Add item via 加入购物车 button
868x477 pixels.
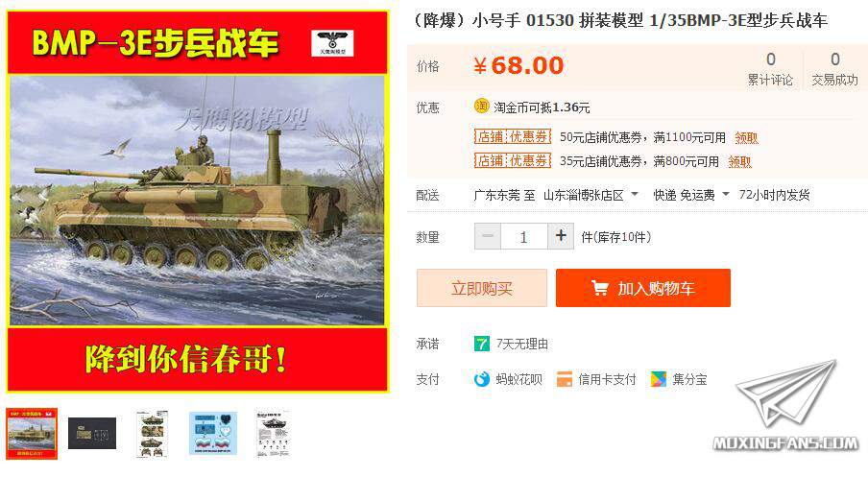(x=643, y=288)
